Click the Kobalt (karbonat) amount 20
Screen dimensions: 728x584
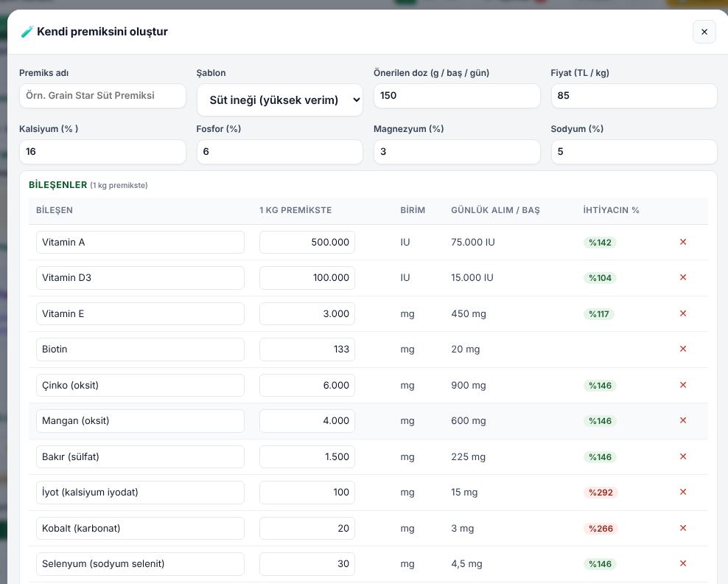[x=307, y=528]
